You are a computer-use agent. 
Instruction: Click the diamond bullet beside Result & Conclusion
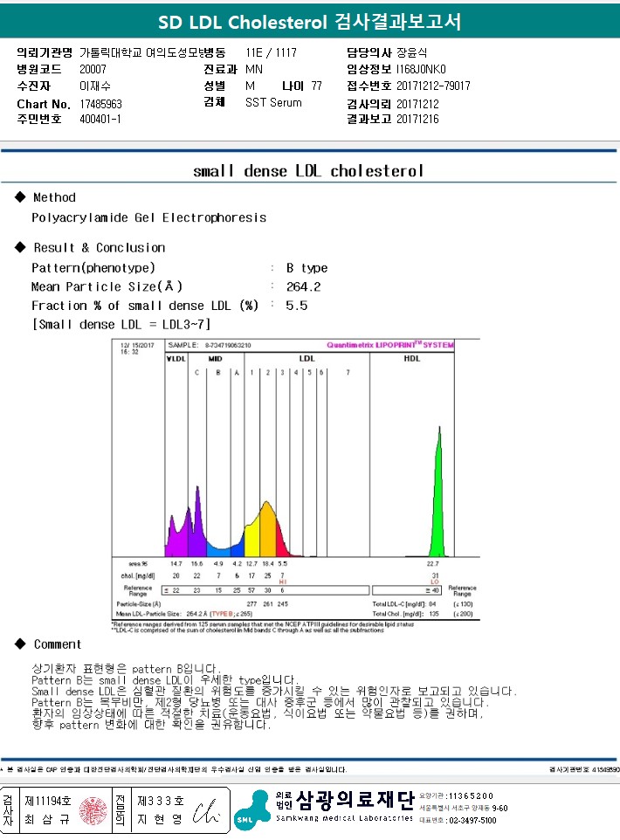[x=20, y=247]
